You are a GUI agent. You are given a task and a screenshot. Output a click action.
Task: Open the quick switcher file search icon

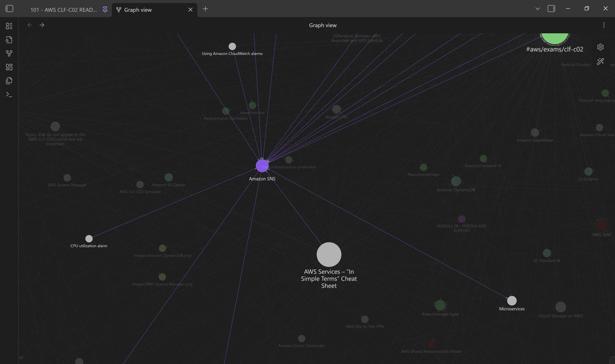point(9,40)
